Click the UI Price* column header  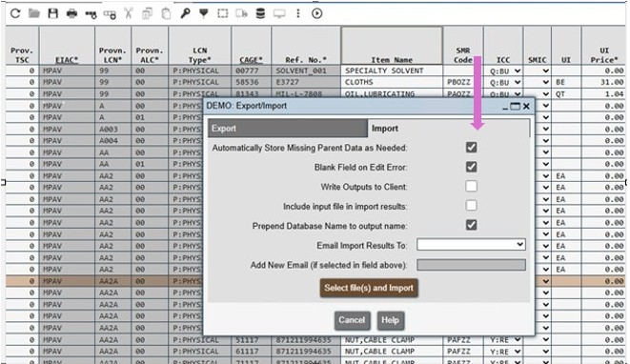604,46
